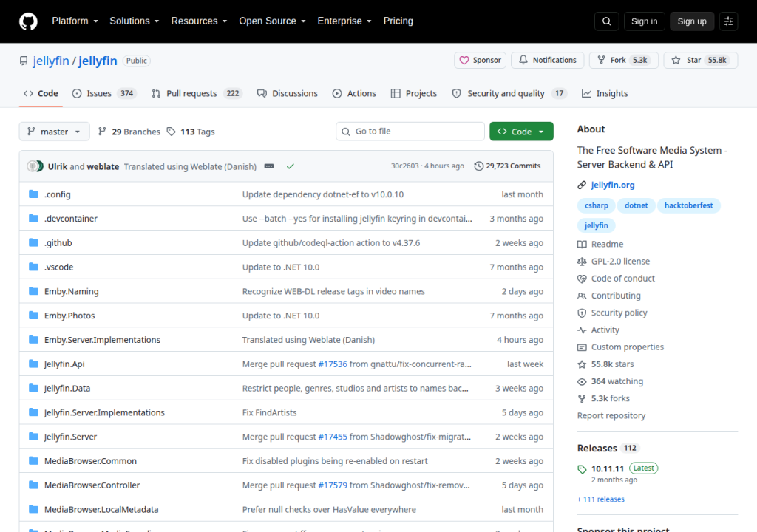Image resolution: width=757 pixels, height=532 pixels.
Task: Switch to the Actions tab
Action: pyautogui.click(x=354, y=93)
